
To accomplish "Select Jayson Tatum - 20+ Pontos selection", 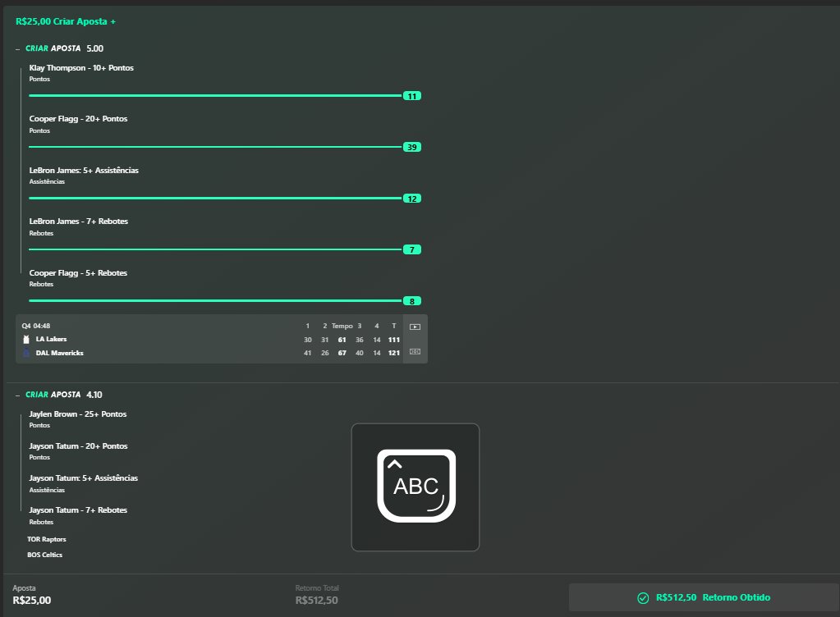I will click(78, 446).
